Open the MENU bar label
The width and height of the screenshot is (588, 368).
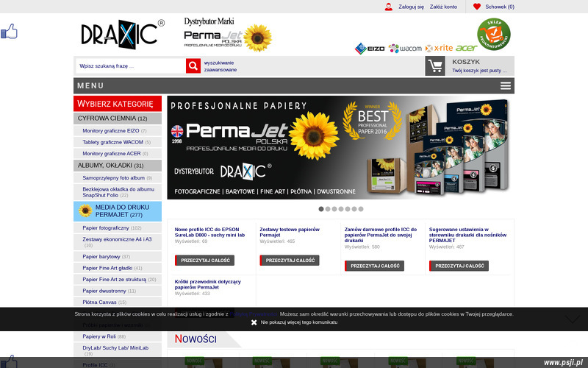coord(90,86)
